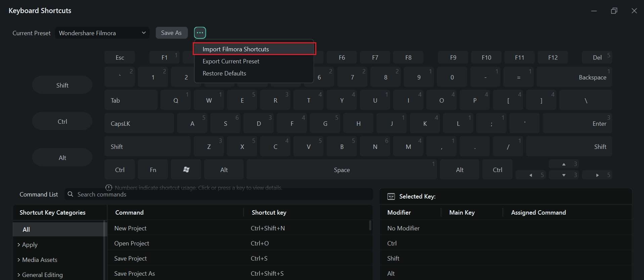Click the Search commands field
This screenshot has width=644, height=280.
[218, 194]
